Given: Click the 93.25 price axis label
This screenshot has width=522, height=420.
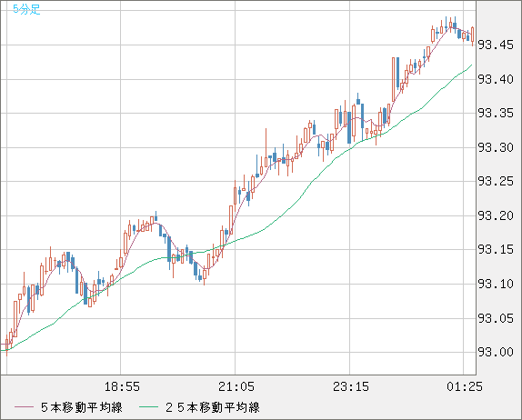Looking at the screenshot, I should (496, 182).
